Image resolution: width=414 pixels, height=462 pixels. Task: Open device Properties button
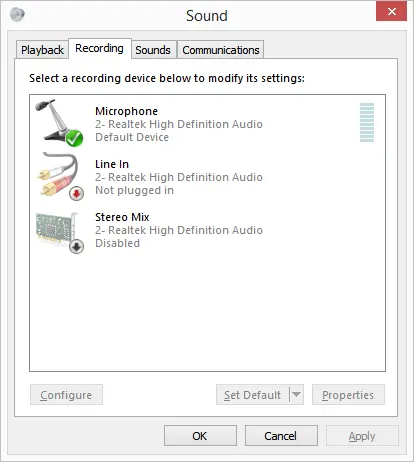click(x=348, y=395)
